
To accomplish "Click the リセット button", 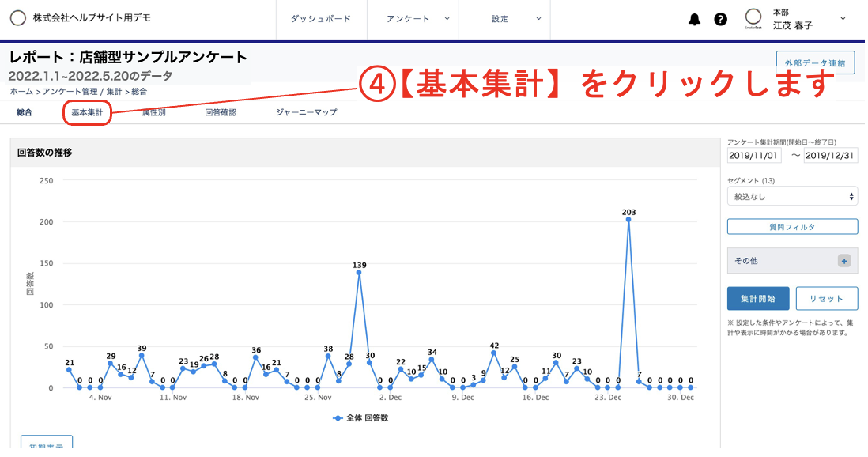I will point(827,299).
